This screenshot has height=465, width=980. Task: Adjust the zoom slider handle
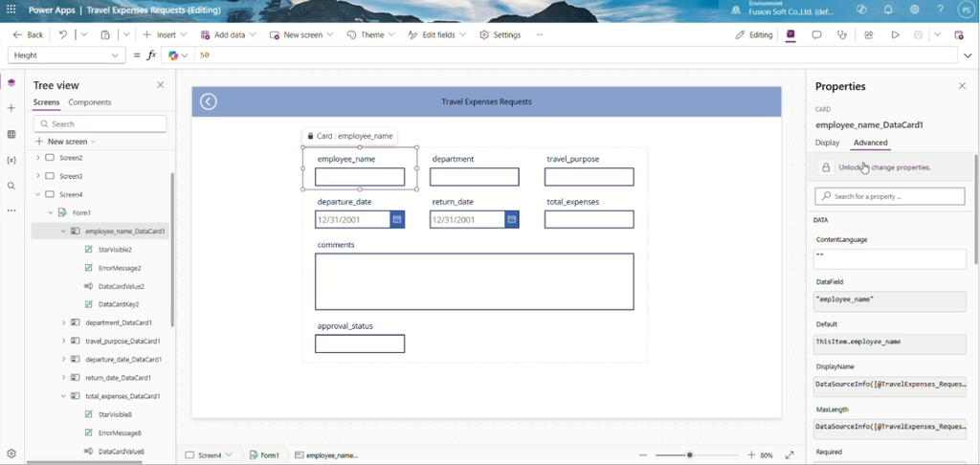tap(689, 455)
